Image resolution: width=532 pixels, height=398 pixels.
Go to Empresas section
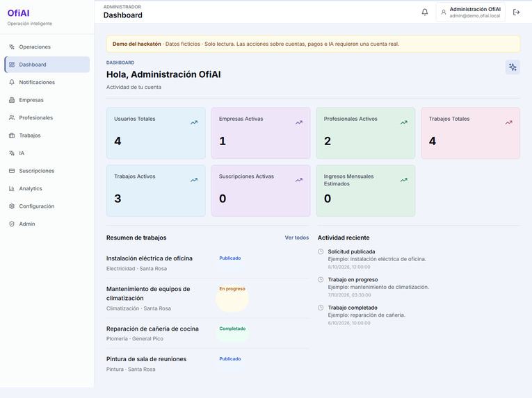pyautogui.click(x=47, y=100)
